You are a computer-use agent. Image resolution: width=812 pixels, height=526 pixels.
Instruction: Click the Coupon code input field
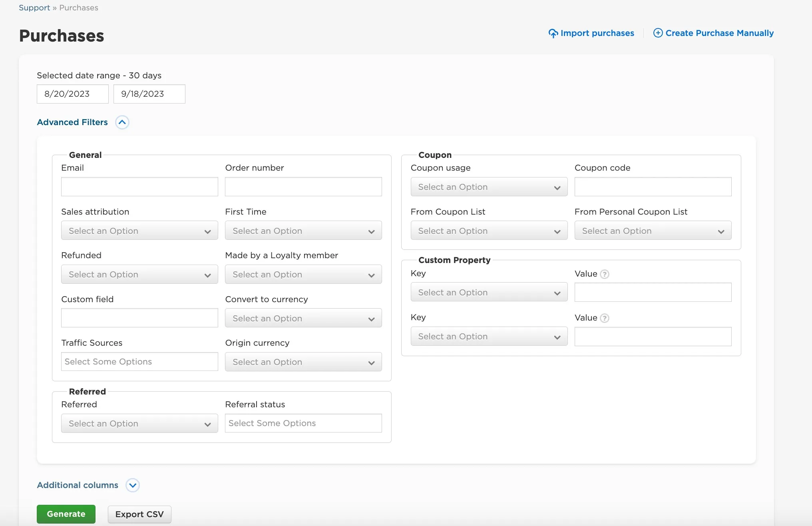653,187
